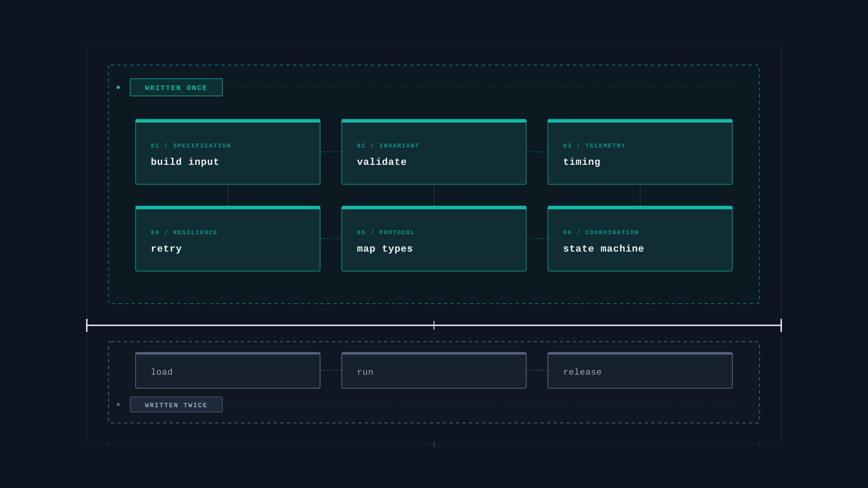The width and height of the screenshot is (868, 488).
Task: Select the "state machine" title text
Action: pyautogui.click(x=604, y=249)
